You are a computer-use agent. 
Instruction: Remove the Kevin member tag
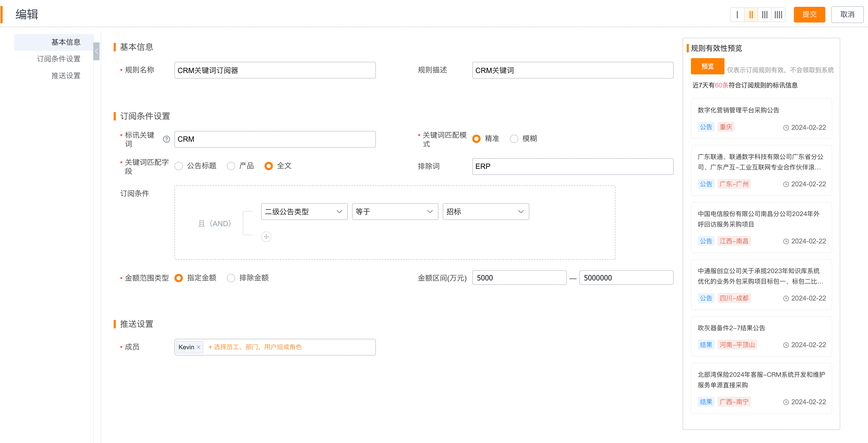tap(199, 347)
